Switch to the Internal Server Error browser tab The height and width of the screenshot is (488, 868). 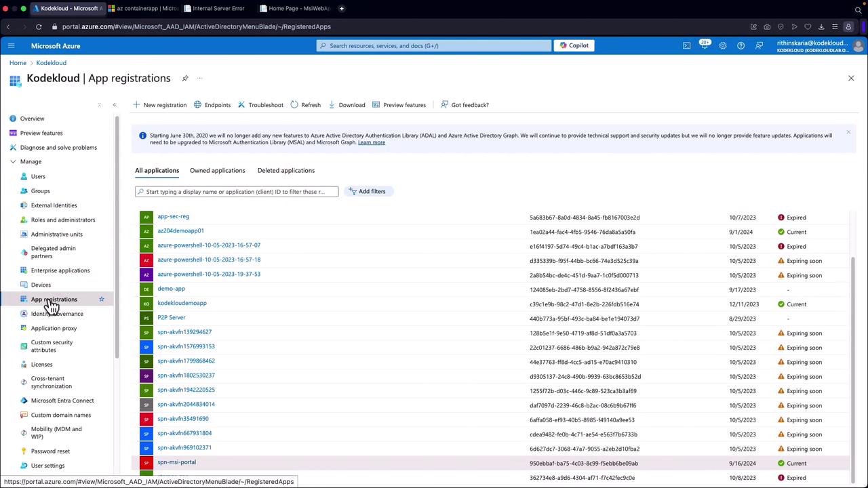218,8
